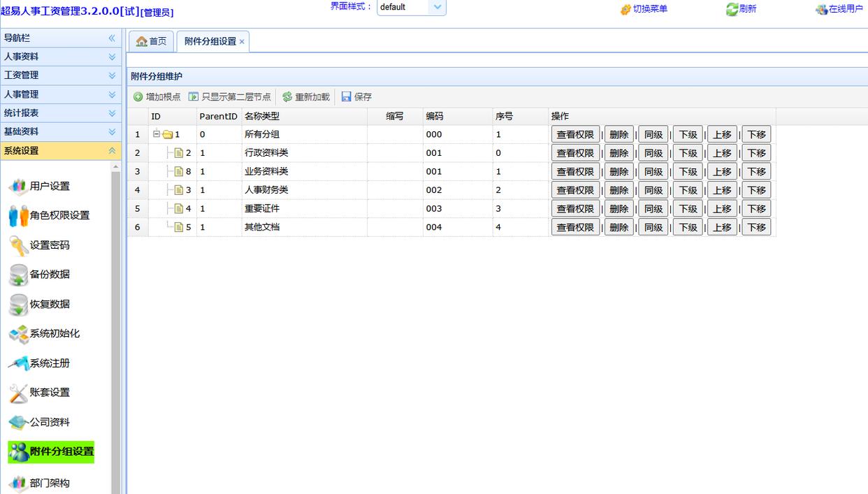The image size is (868, 494).
Task: Click Delete (删除) button for 其他文档 row
Action: pos(619,227)
